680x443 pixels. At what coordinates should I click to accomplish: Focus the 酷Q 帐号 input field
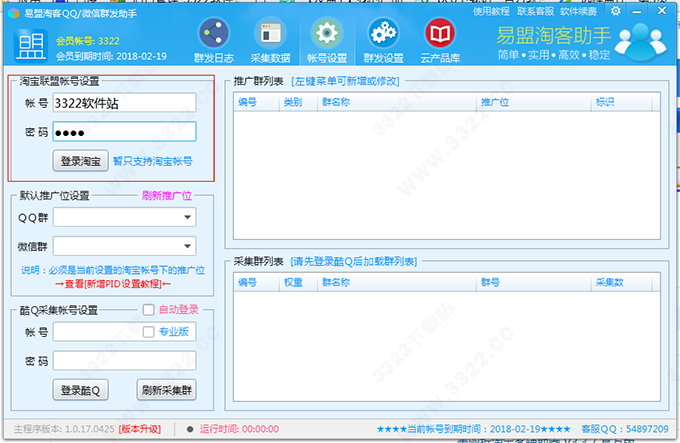coord(124,332)
